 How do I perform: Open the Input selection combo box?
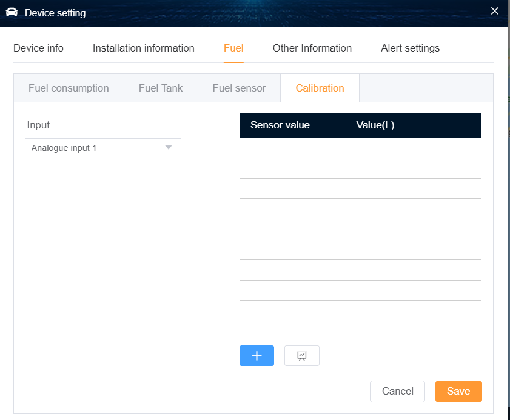pos(103,148)
